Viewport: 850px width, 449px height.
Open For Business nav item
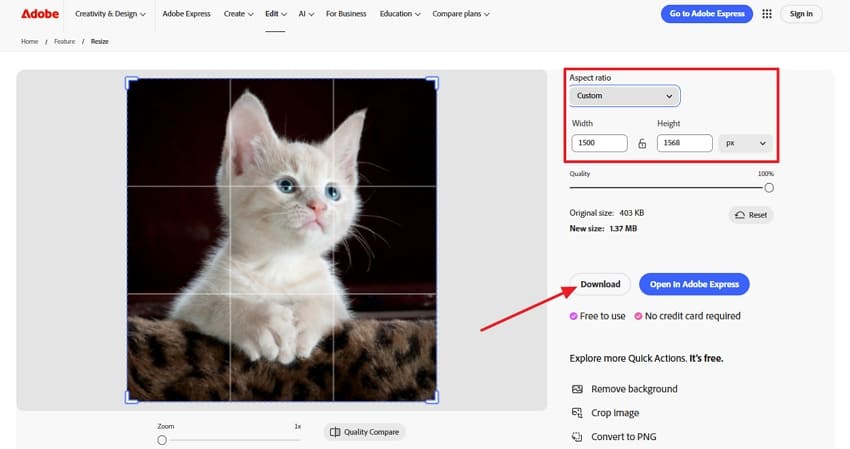click(x=346, y=14)
